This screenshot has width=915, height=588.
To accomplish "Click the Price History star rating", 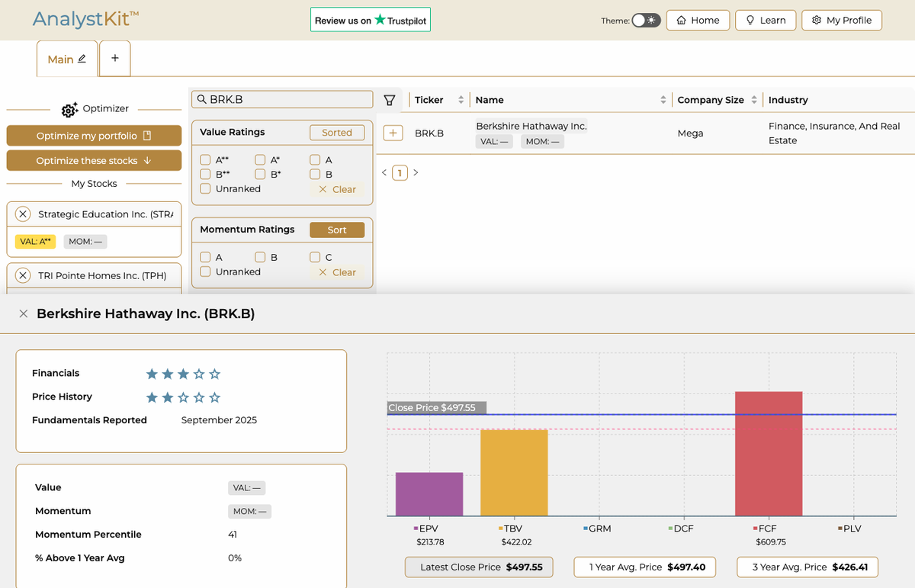I will click(183, 397).
